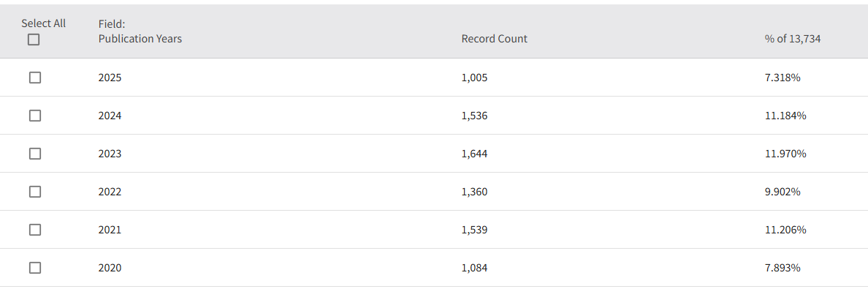Click the % of 13,734 column header
Image resolution: width=868 pixels, height=289 pixels.
pos(792,39)
